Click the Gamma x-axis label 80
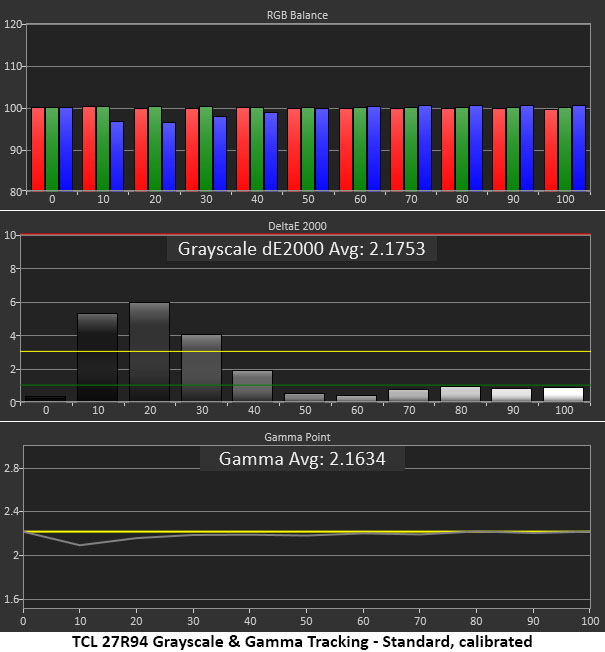The width and height of the screenshot is (605, 652). 476,621
